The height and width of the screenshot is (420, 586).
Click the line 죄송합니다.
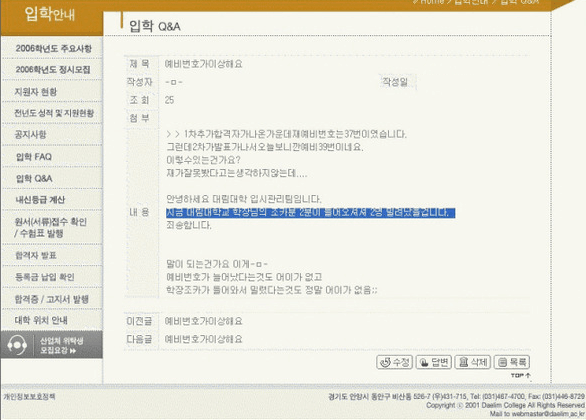coord(189,225)
